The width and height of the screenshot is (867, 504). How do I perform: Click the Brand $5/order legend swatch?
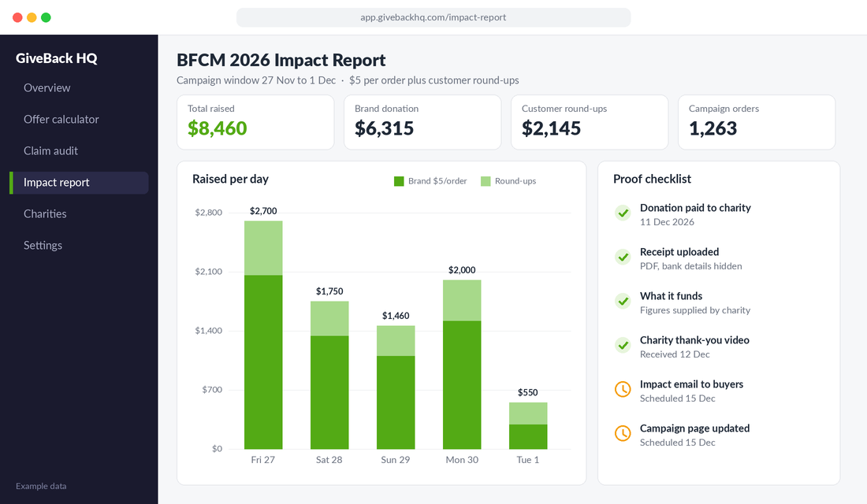[399, 181]
